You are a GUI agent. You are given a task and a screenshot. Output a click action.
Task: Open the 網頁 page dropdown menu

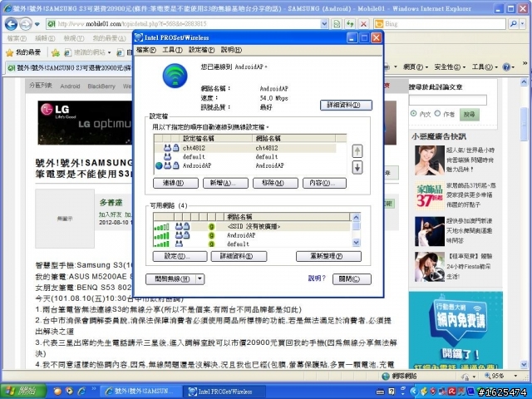(x=416, y=67)
